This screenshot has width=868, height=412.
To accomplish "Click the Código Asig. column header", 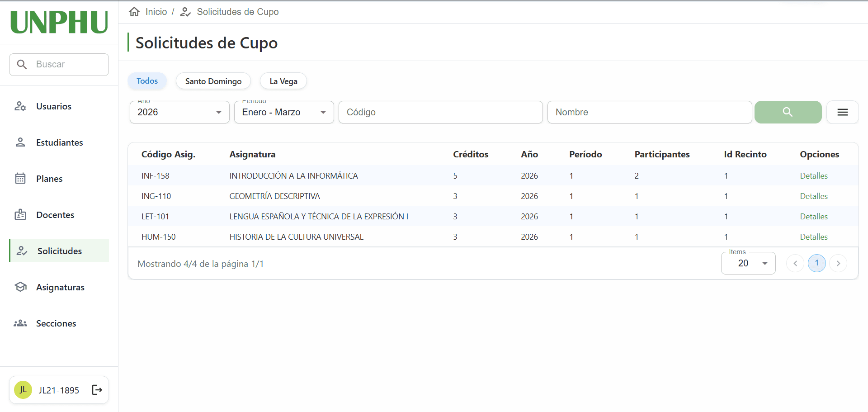I will (x=168, y=154).
